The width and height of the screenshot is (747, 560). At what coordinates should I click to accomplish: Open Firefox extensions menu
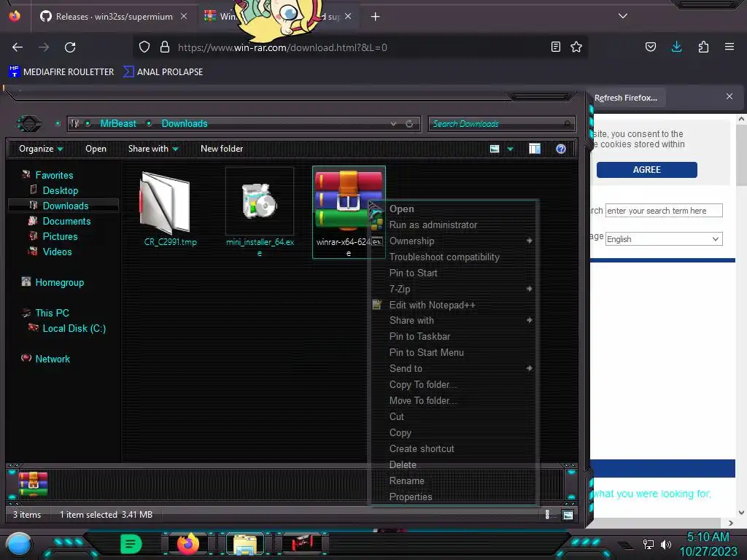[x=703, y=47]
